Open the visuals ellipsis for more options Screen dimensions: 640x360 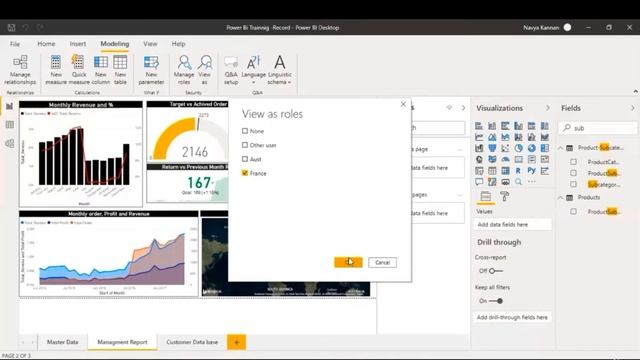tap(531, 182)
